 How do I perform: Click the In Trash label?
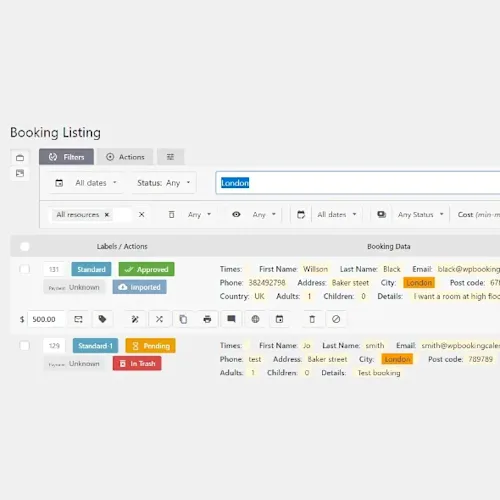pos(137,363)
